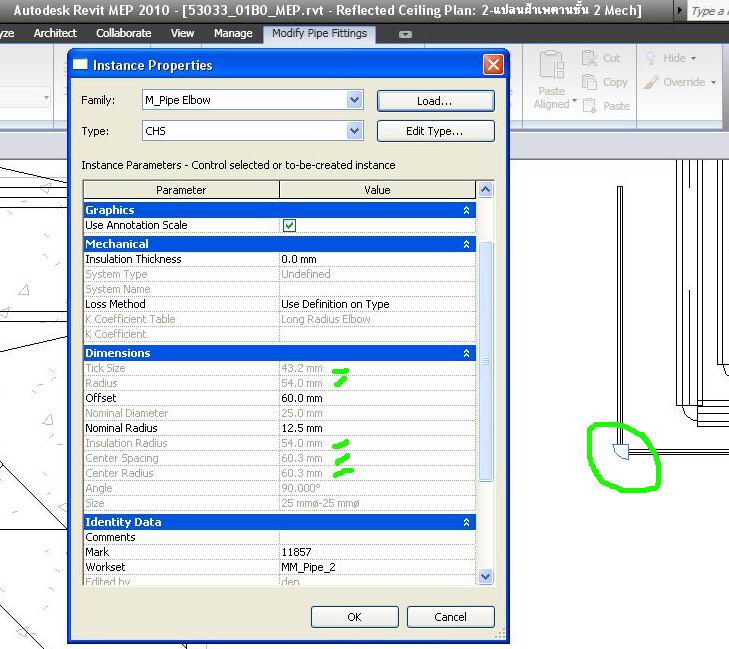This screenshot has height=649, width=729.
Task: Click the Parameter column header
Action: pos(181,190)
